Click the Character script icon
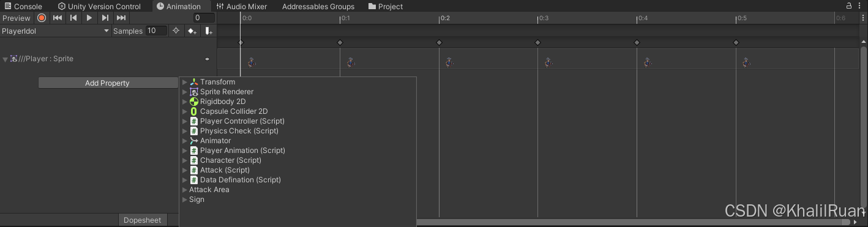The height and width of the screenshot is (227, 868). tap(194, 160)
